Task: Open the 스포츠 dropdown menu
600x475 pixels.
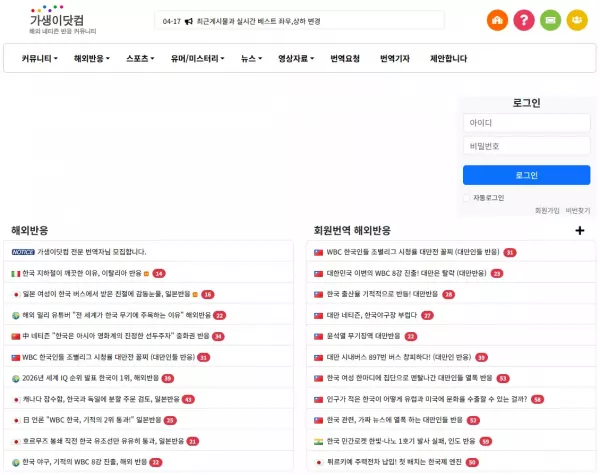Action: coord(140,59)
